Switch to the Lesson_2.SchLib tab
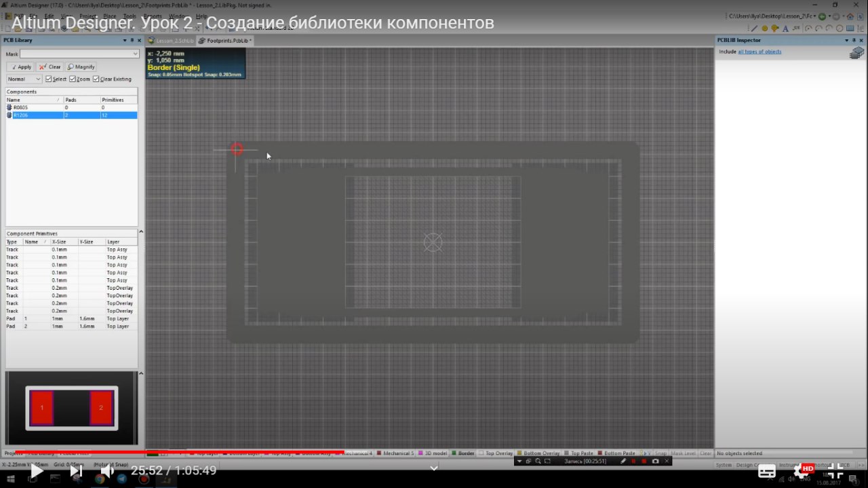The width and height of the screenshot is (868, 488). [171, 41]
